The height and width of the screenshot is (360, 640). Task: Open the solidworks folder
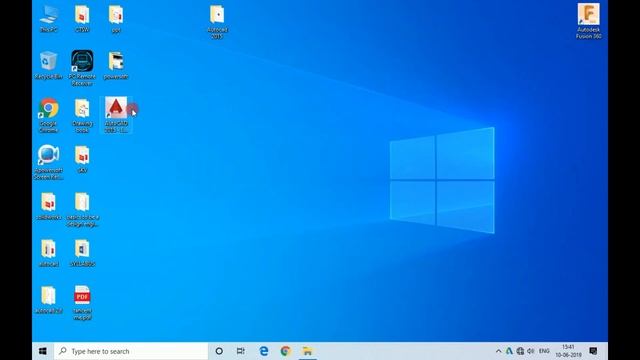point(49,206)
